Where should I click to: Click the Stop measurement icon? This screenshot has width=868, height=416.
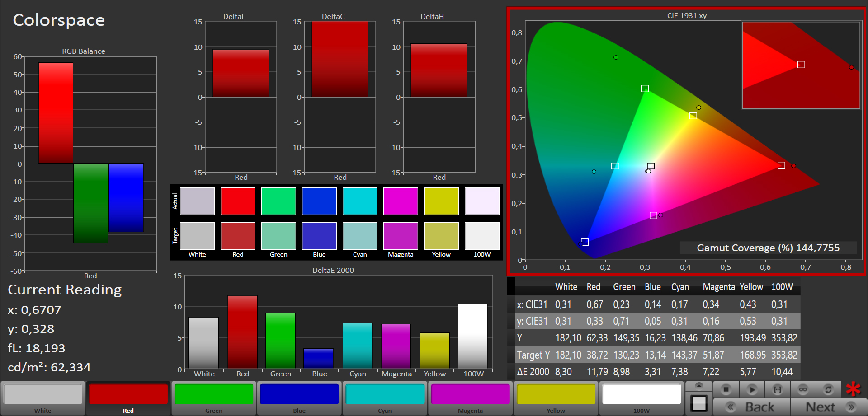click(x=726, y=389)
